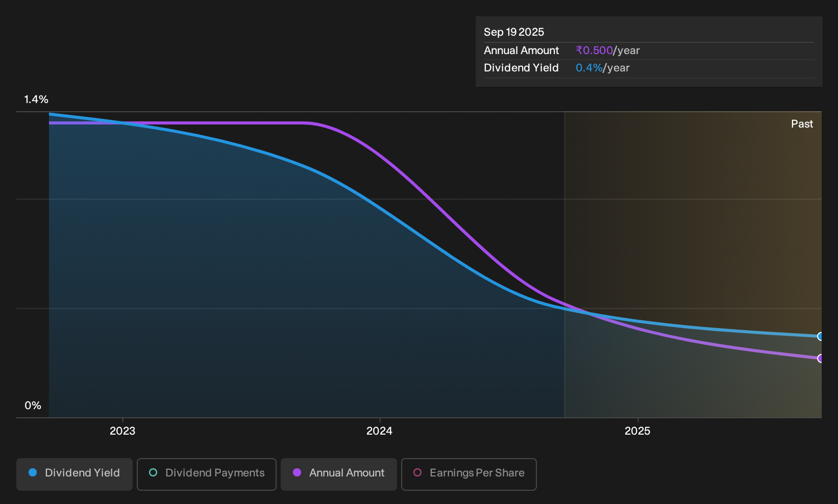Click the 1.4% y-axis label
The image size is (838, 504).
(36, 99)
